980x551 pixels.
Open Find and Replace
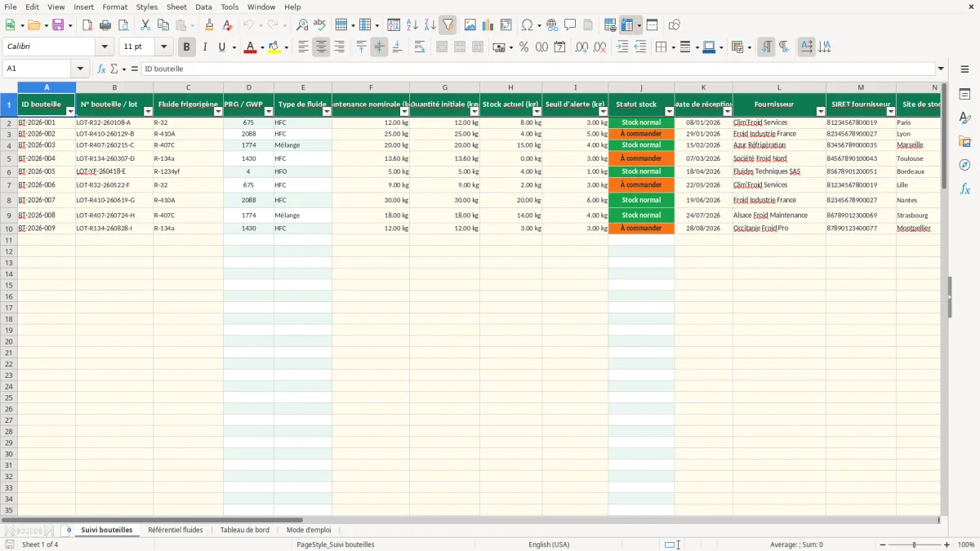click(302, 25)
